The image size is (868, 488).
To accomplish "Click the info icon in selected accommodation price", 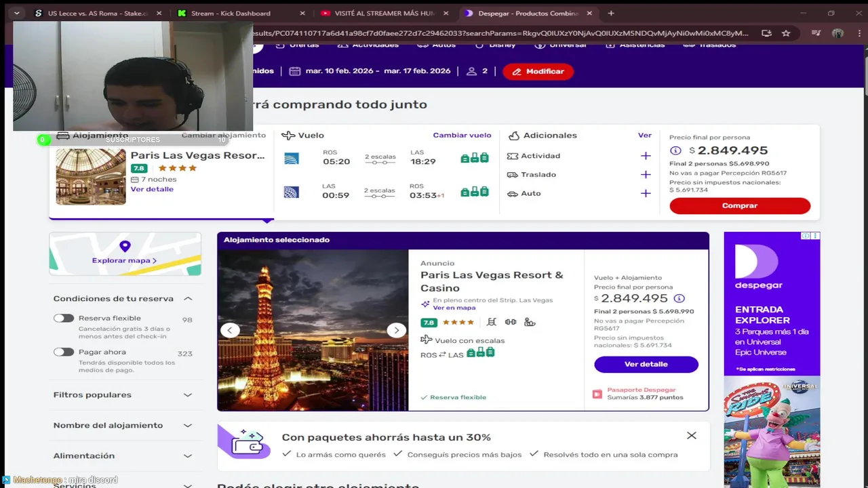I will coord(679,298).
